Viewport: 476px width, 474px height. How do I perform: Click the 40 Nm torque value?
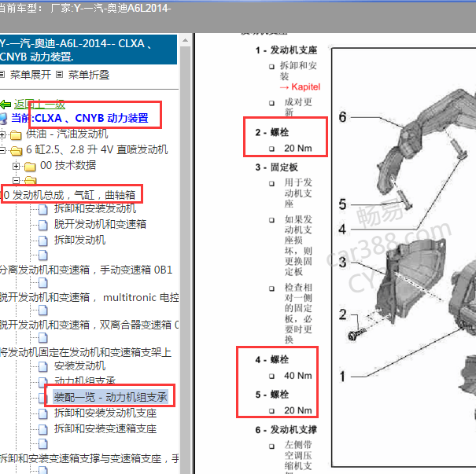point(298,376)
